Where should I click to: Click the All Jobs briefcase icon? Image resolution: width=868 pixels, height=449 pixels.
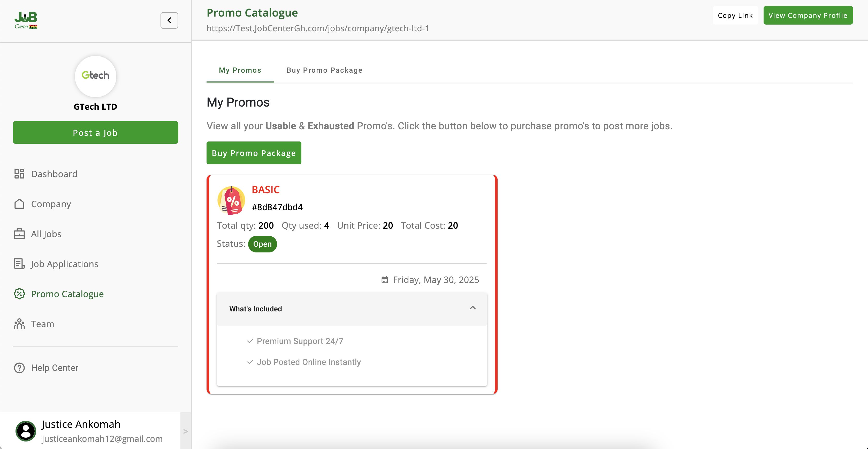click(x=19, y=234)
